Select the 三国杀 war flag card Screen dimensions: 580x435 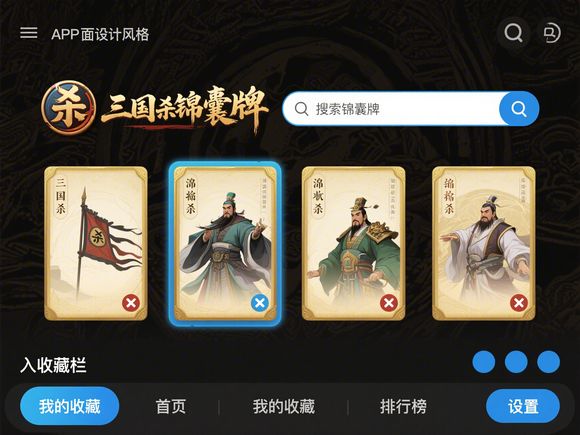[96, 243]
